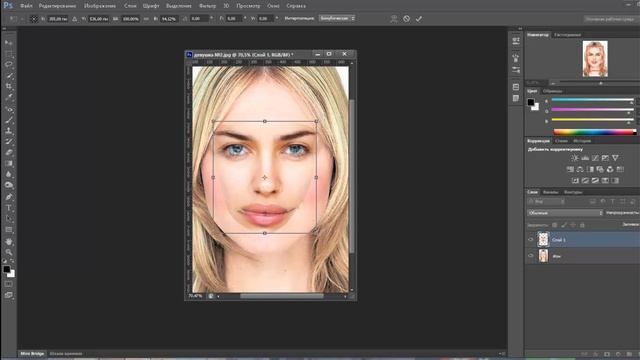This screenshot has width=640, height=360.
Task: Open the Справка menu
Action: tap(296, 6)
